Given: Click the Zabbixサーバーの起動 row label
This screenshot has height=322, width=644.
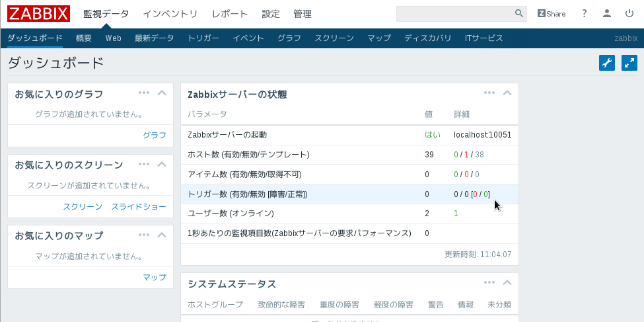Looking at the screenshot, I should tap(227, 134).
